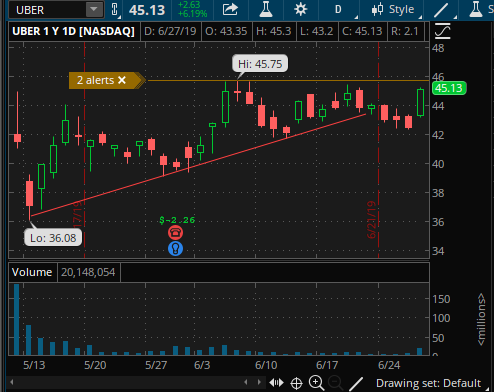This screenshot has width=494, height=392.
Task: Click the bottom drawing line tool icon
Action: (x=356, y=384)
